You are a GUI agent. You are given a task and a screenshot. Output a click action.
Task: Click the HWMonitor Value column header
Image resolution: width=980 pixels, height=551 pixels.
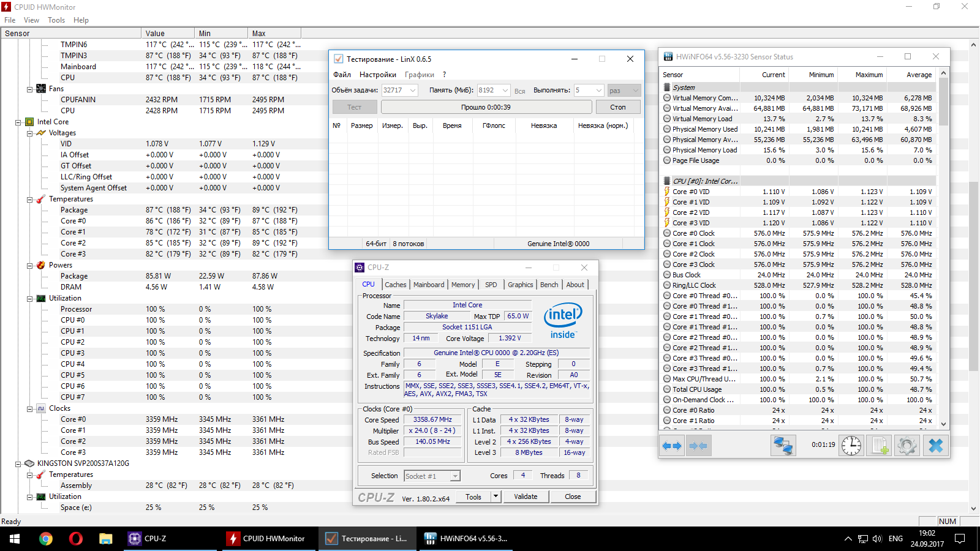[168, 34]
